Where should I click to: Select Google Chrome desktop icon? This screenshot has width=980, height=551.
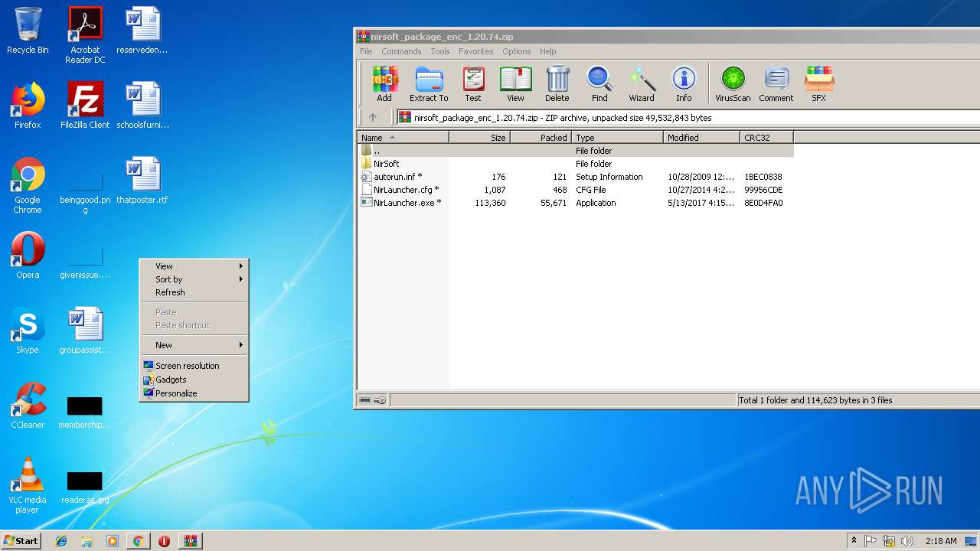coord(28,185)
